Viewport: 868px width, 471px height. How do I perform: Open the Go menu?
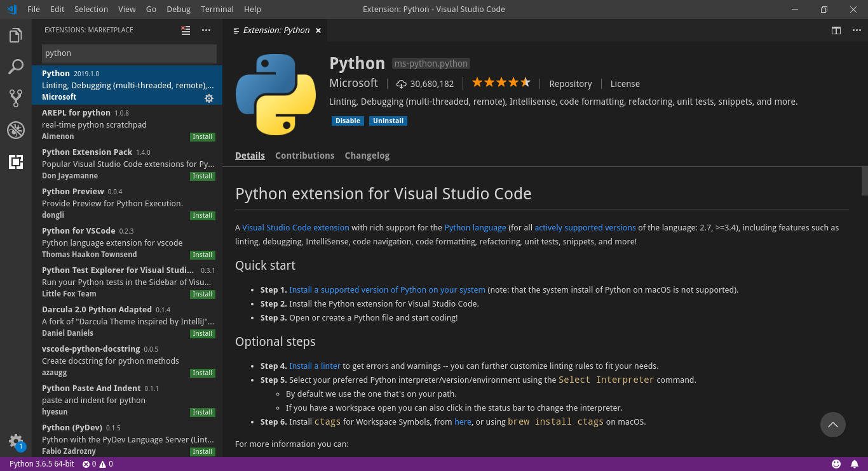(x=151, y=10)
